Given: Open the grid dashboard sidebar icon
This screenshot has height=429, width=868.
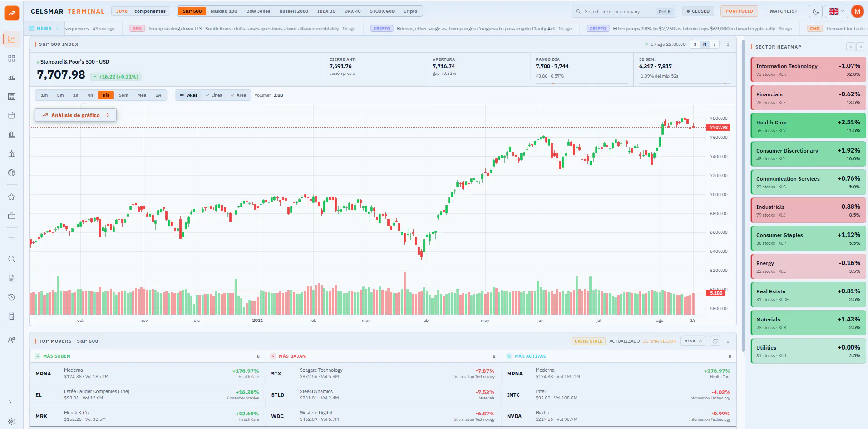Looking at the screenshot, I should tap(12, 59).
